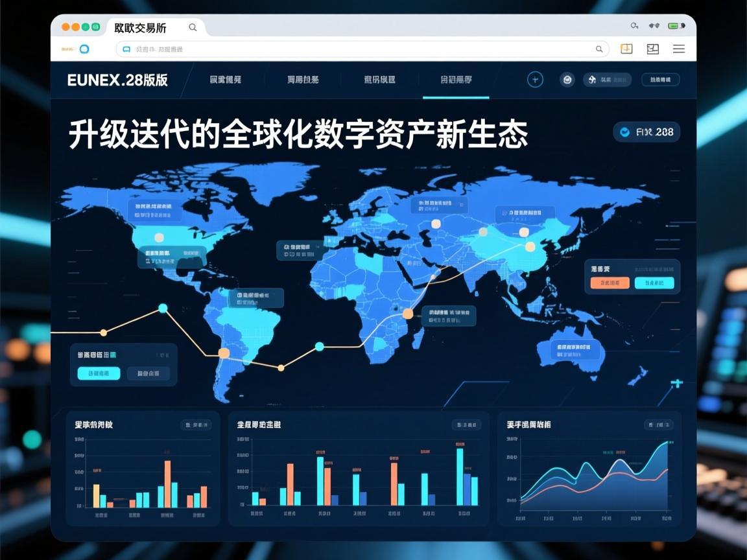The image size is (747, 560).
Task: Click the orange node on East Africa
Action: pyautogui.click(x=408, y=313)
